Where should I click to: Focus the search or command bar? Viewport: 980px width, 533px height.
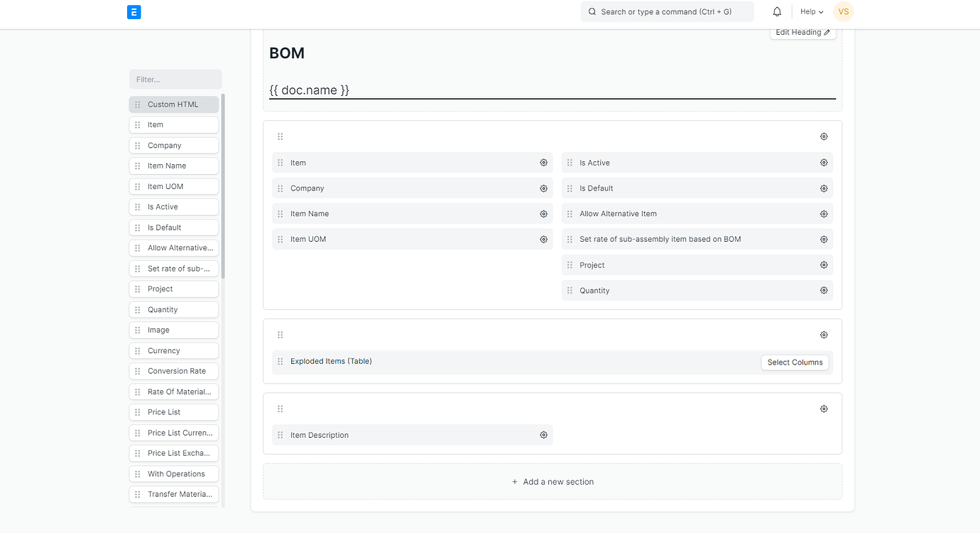pyautogui.click(x=667, y=12)
